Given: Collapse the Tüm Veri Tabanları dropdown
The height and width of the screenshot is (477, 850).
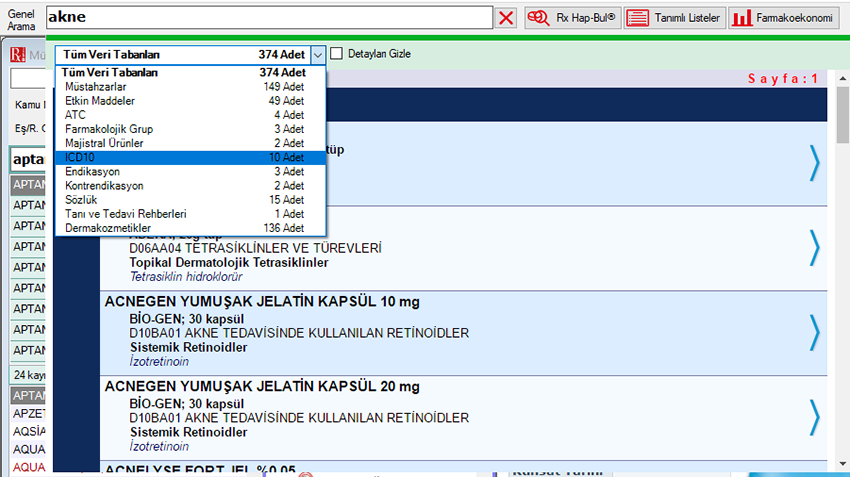Looking at the screenshot, I should (317, 55).
